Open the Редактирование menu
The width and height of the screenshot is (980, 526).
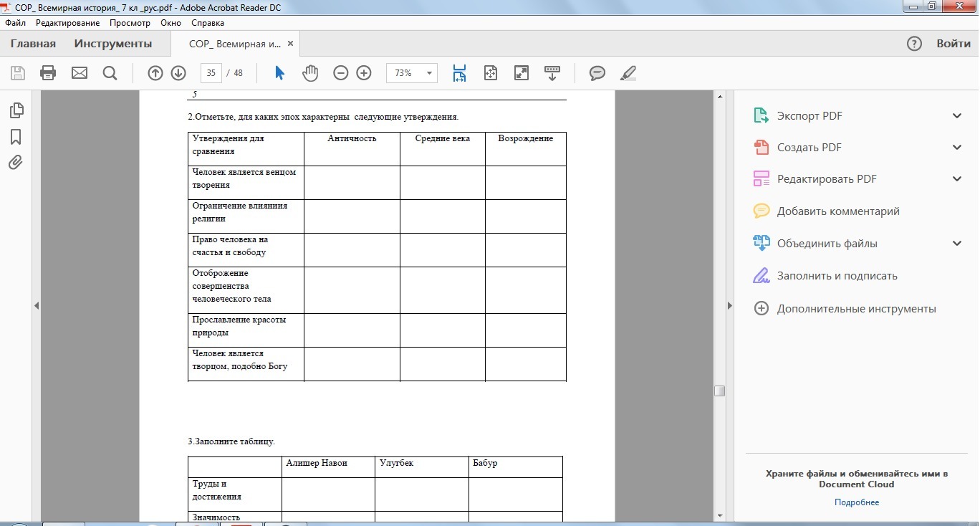[x=68, y=23]
